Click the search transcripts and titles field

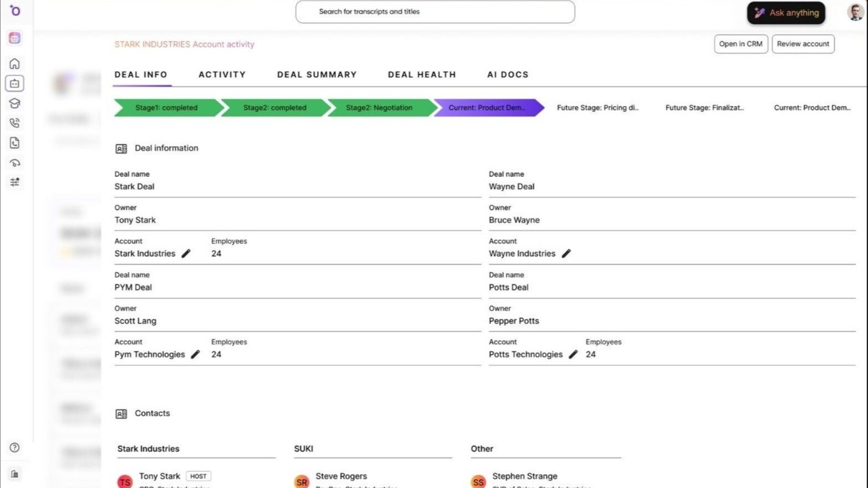[x=435, y=12]
